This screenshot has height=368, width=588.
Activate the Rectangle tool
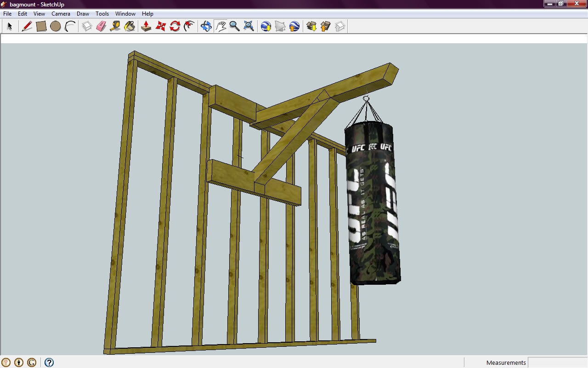41,26
